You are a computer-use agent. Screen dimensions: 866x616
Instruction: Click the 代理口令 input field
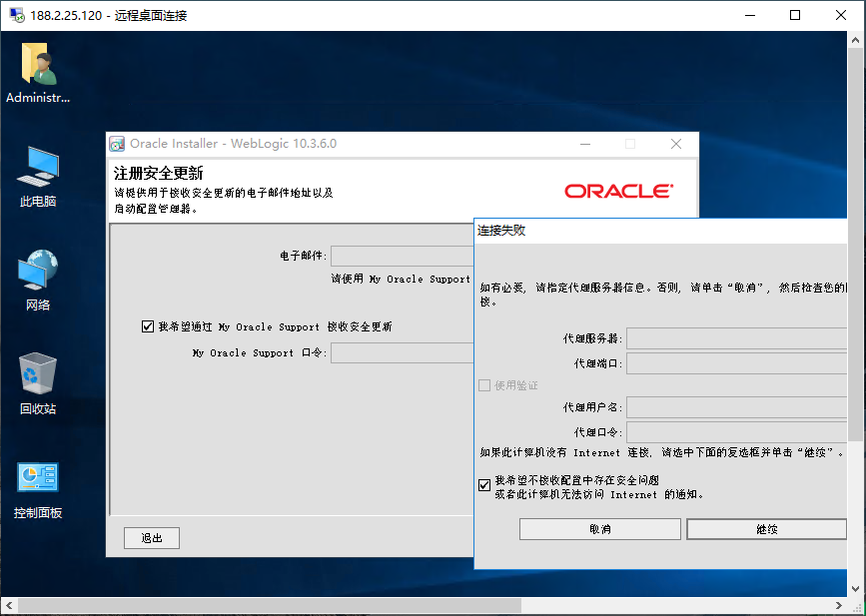[x=737, y=432]
